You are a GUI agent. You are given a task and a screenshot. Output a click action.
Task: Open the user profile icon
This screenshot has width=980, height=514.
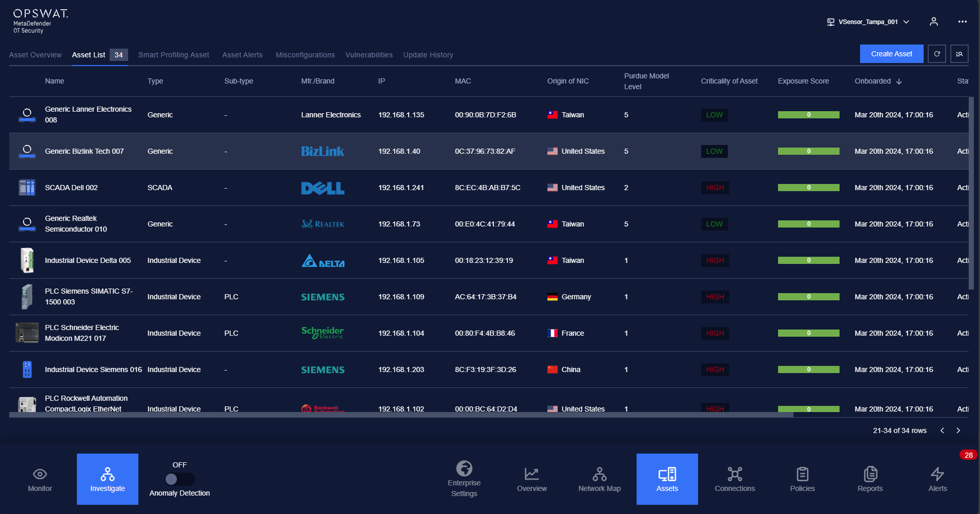[934, 22]
